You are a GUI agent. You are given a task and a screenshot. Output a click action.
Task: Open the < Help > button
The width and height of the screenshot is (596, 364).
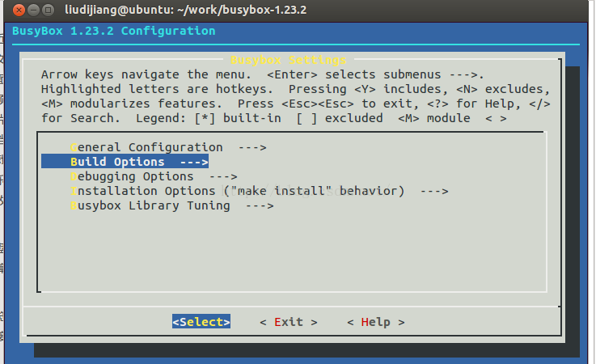(x=375, y=322)
